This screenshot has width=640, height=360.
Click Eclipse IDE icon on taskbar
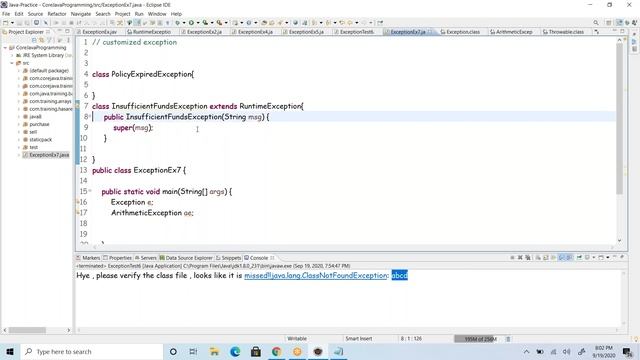318,351
